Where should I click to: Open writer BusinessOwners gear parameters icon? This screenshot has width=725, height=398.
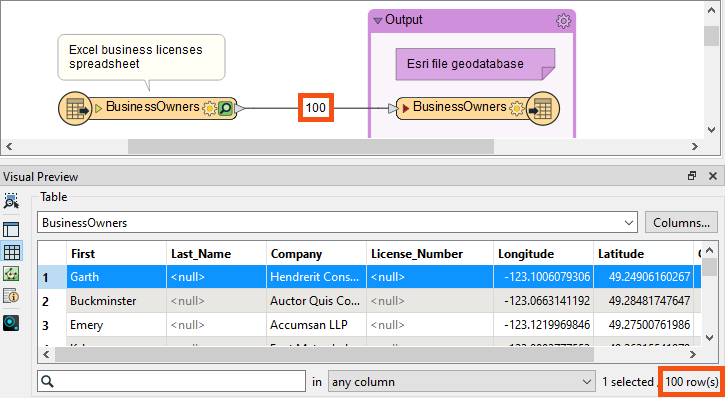pyautogui.click(x=516, y=109)
